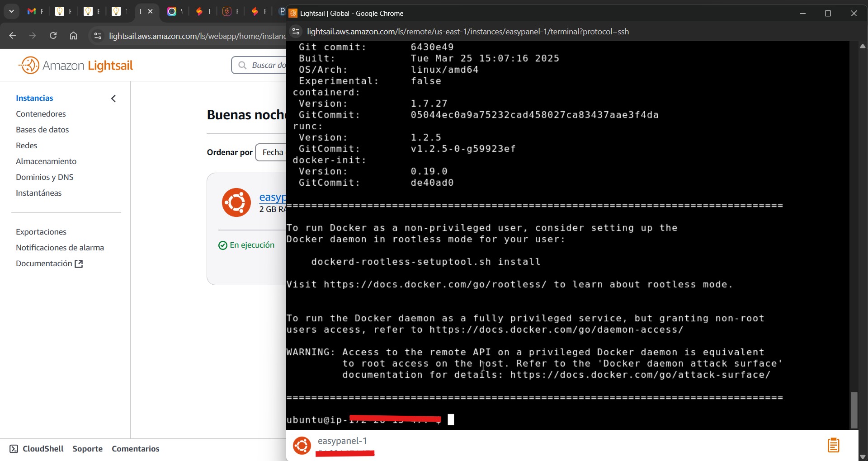Click the Buscar search field
This screenshot has height=461, width=868.
(259, 65)
